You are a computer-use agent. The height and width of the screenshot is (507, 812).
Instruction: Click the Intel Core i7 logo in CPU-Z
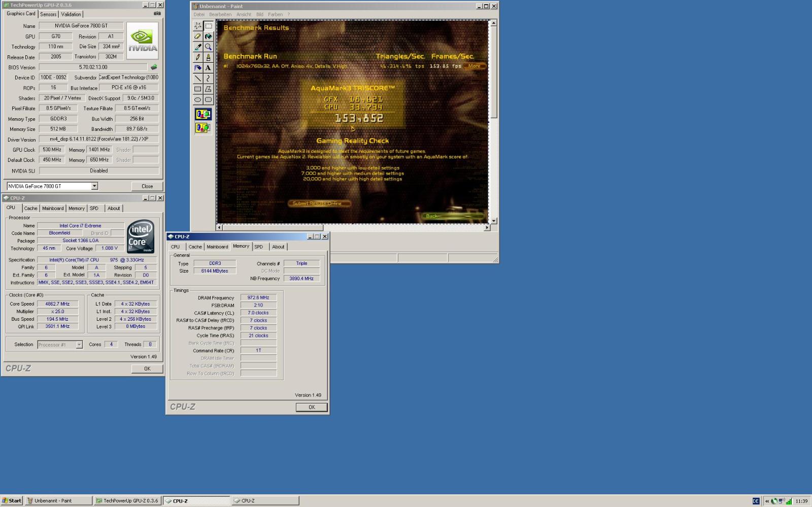coord(141,236)
